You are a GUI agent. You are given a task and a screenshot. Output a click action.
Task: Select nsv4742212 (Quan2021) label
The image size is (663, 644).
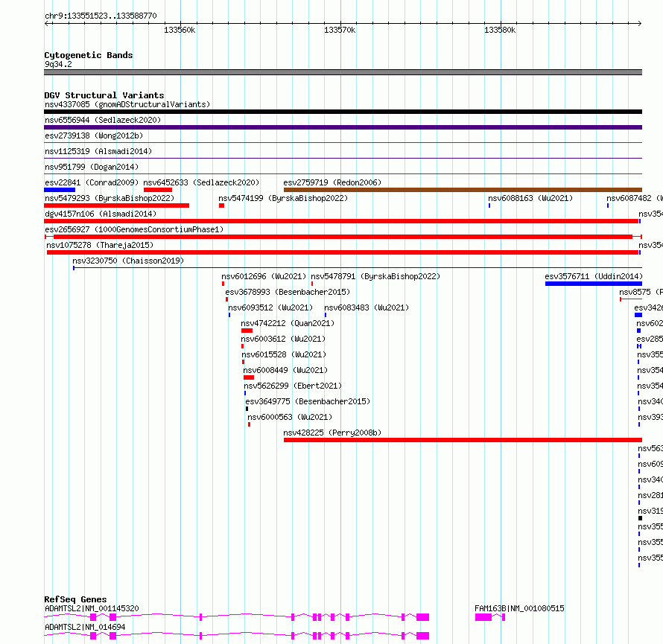point(288,323)
